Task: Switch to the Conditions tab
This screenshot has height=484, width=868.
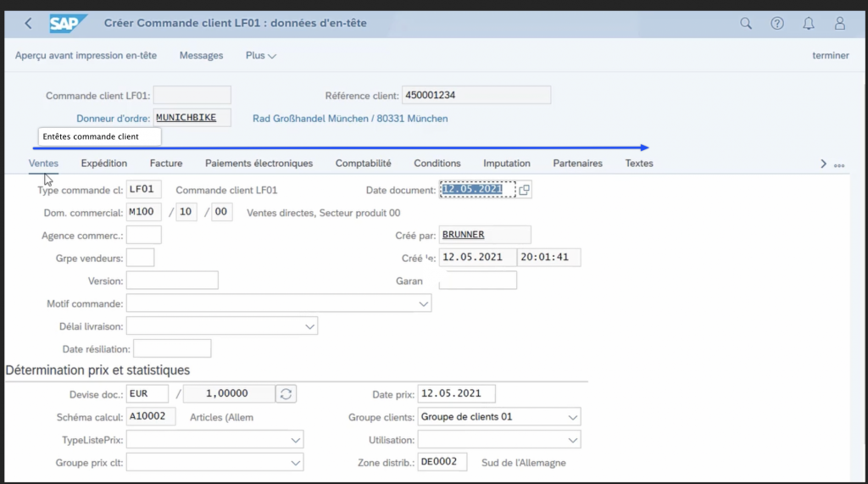Action: click(x=437, y=164)
